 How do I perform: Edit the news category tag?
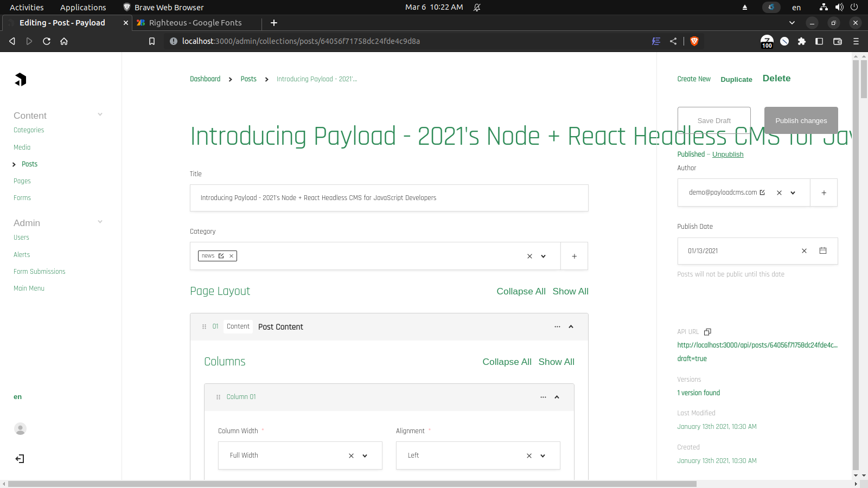221,256
